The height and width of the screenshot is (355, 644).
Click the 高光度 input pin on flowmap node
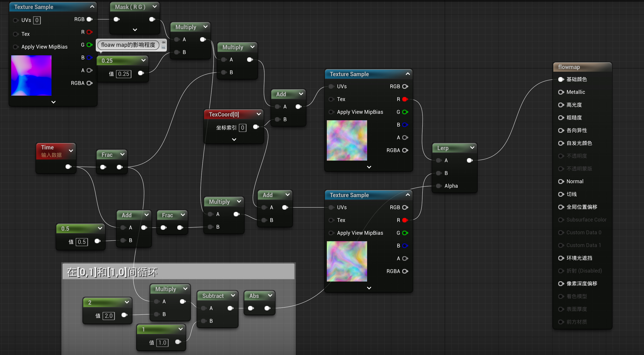[561, 105]
